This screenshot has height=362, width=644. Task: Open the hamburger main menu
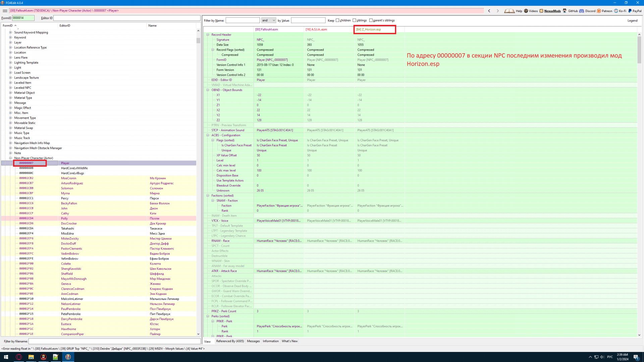point(5,11)
